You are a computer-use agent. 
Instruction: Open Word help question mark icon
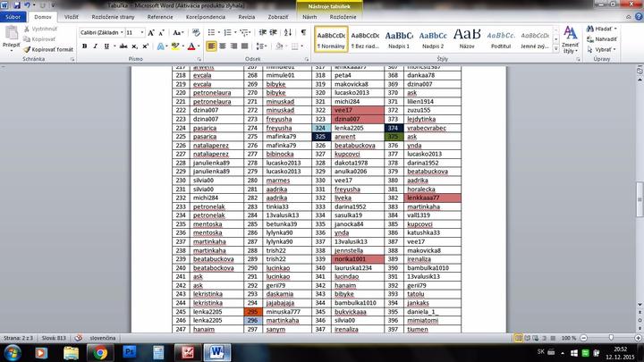pyautogui.click(x=636, y=16)
